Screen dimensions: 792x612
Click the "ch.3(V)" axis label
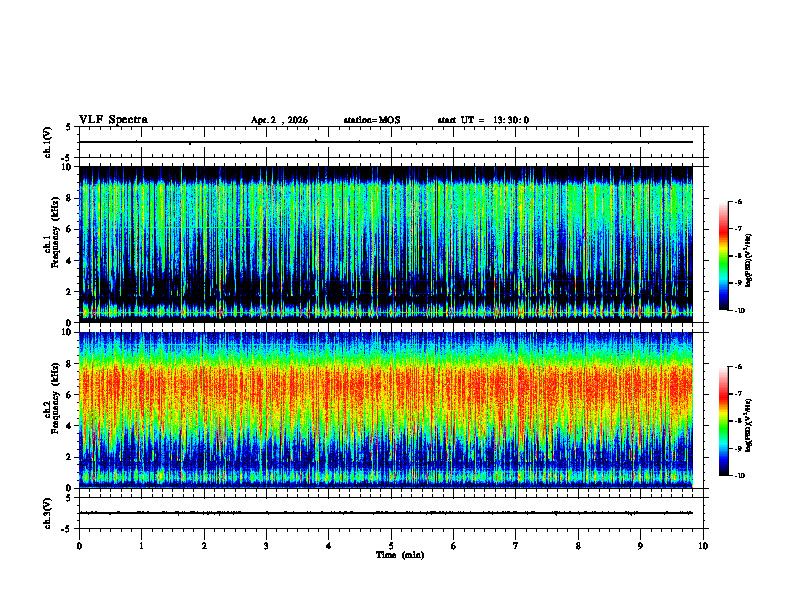[x=47, y=514]
